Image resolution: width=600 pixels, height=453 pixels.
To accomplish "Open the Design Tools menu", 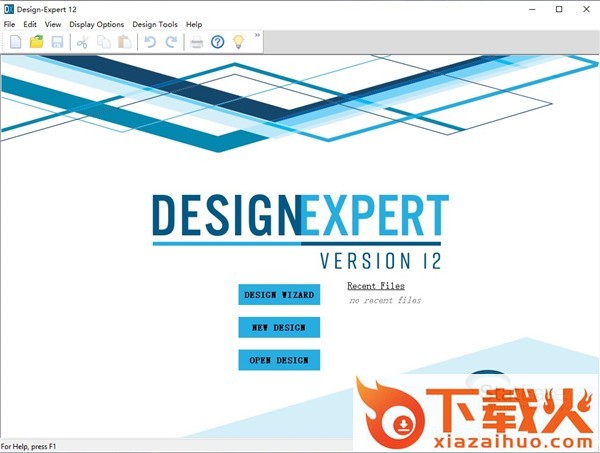I will tap(155, 24).
